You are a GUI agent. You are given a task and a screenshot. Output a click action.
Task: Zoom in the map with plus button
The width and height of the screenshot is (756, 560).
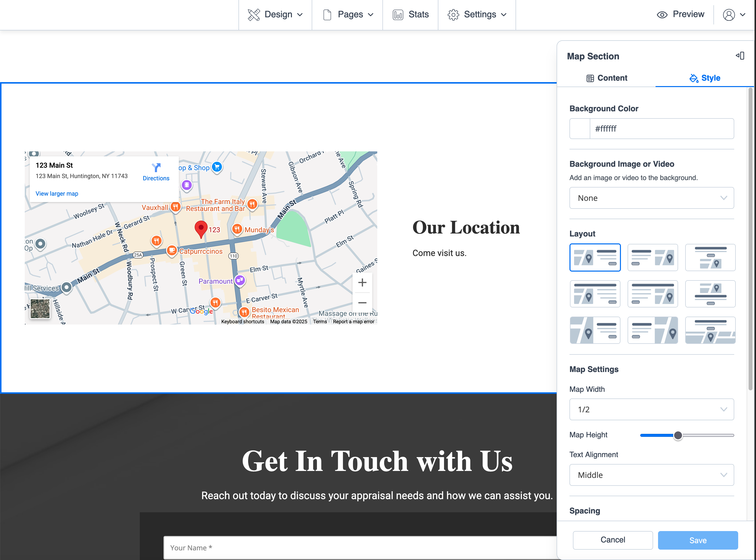pos(362,282)
